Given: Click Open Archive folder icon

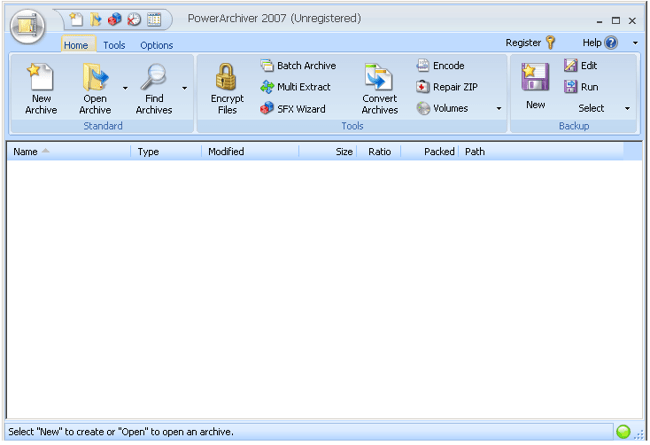Looking at the screenshot, I should [95, 76].
